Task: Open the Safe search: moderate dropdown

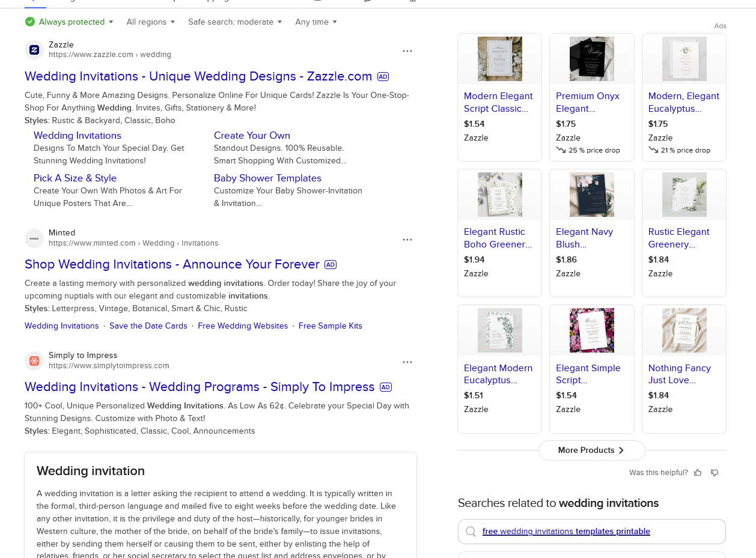Action: (x=235, y=22)
